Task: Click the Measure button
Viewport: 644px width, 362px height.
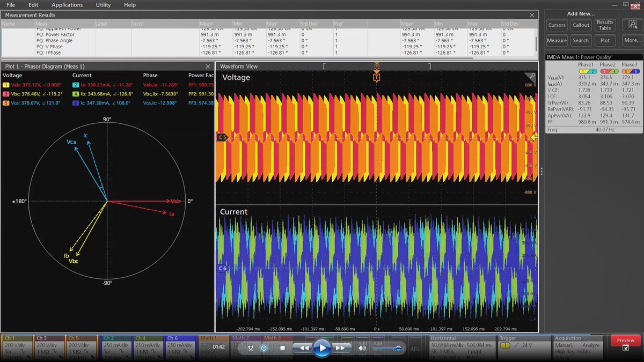Action: (x=557, y=40)
